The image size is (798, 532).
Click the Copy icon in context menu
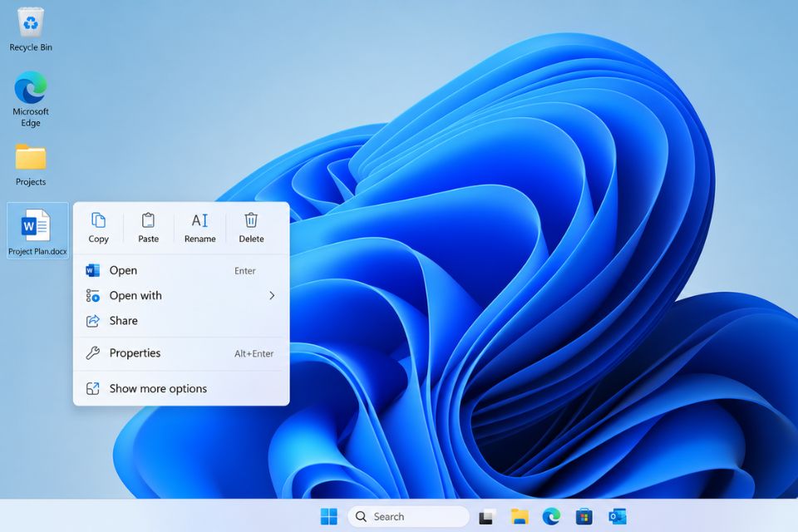[98, 228]
